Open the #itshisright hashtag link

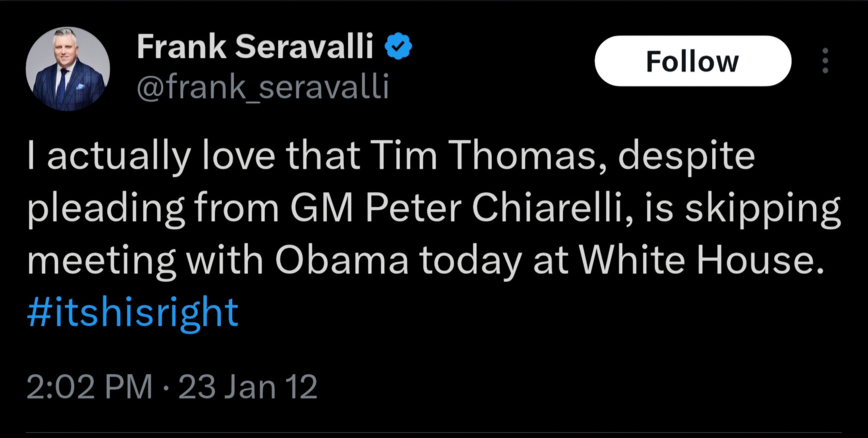[132, 312]
